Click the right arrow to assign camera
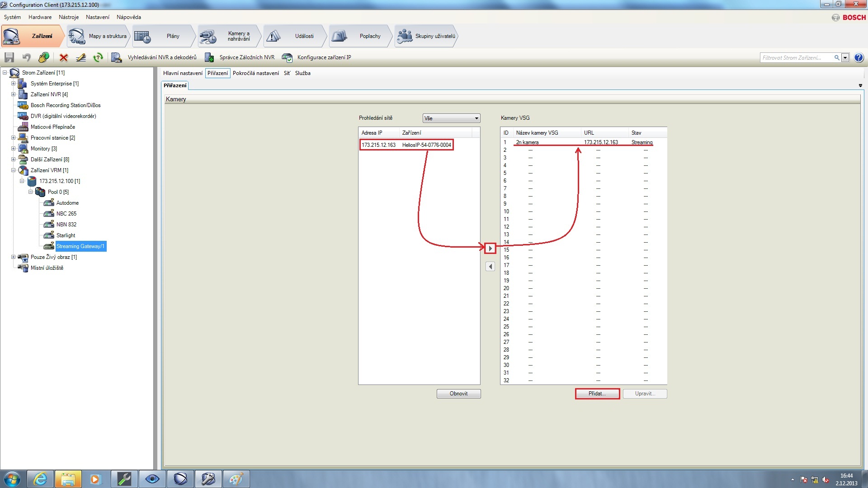The width and height of the screenshot is (868, 488). (x=490, y=248)
